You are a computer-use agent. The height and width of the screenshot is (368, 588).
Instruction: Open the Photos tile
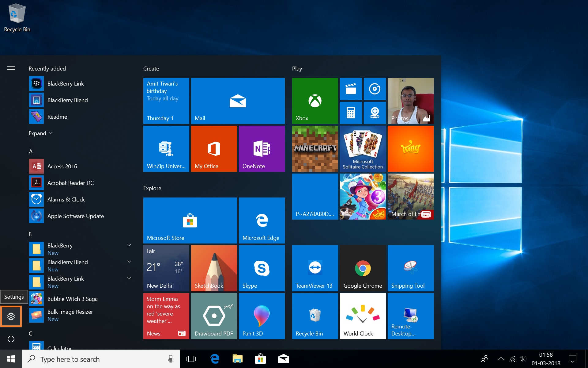(x=411, y=101)
